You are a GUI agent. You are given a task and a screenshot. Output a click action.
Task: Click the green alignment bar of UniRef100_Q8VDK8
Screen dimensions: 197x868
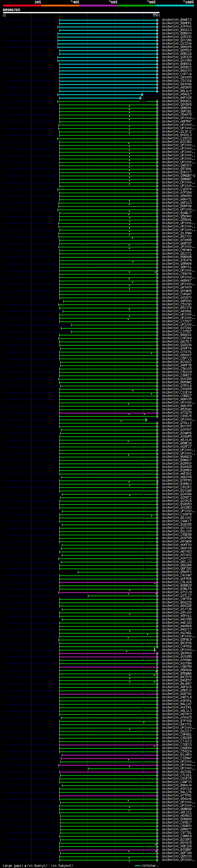[109, 104]
